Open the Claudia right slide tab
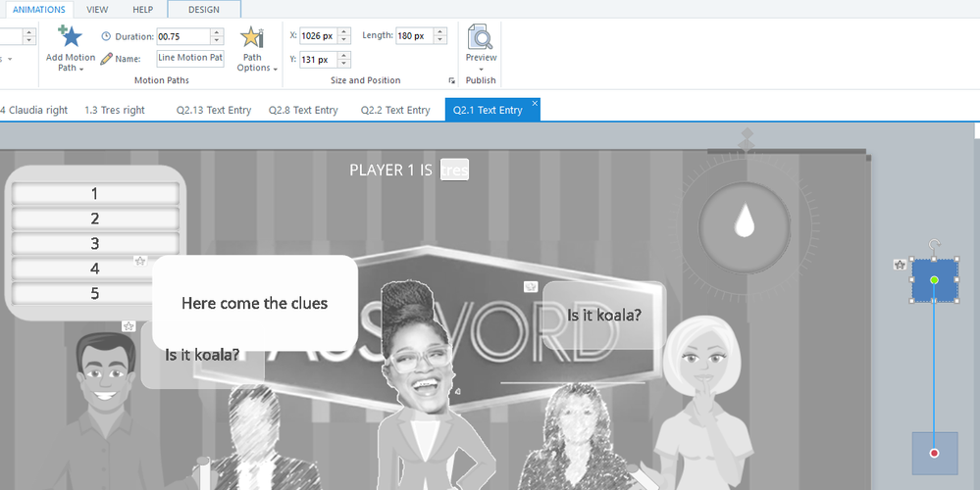The image size is (980, 490). pos(34,110)
